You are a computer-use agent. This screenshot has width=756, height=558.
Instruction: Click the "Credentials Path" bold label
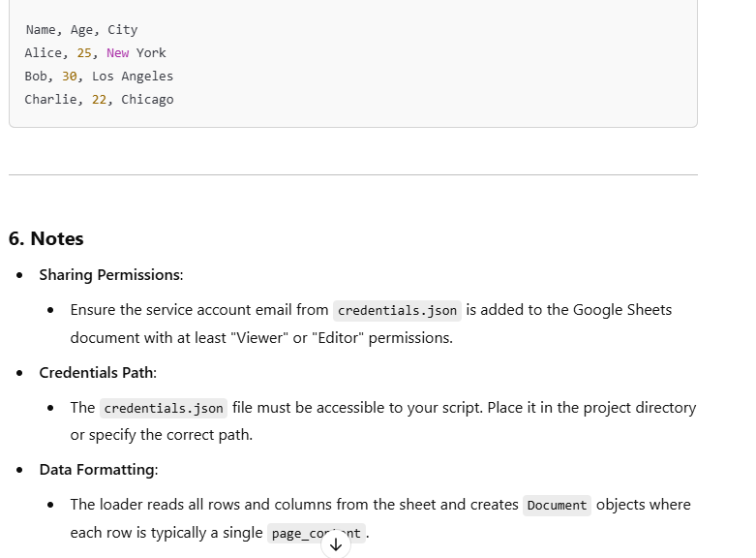97,372
